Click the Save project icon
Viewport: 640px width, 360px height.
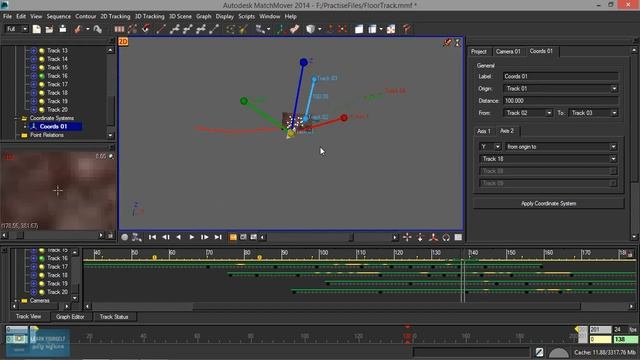[62, 29]
